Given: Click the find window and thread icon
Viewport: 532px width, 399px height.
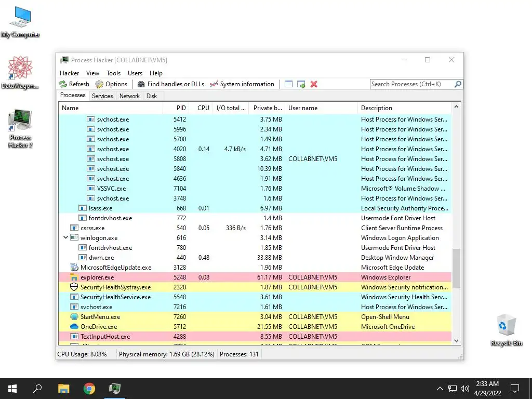Looking at the screenshot, I should tap(301, 84).
